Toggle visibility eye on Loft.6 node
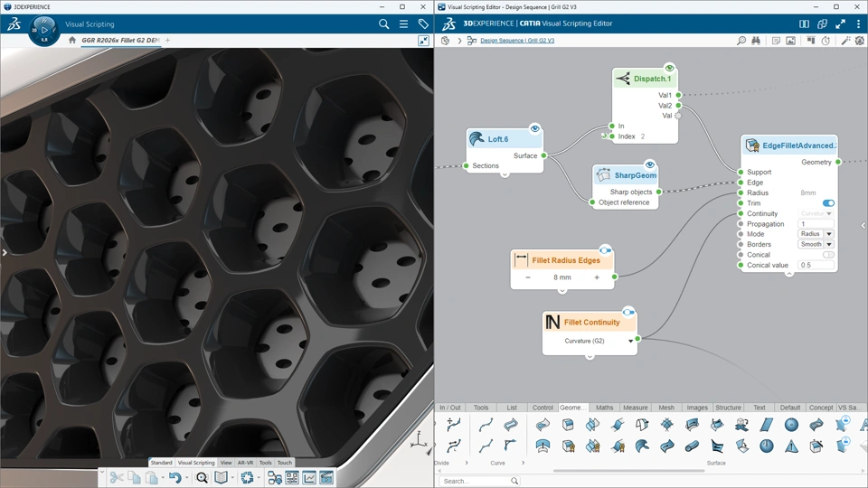868x488 pixels. [x=534, y=128]
